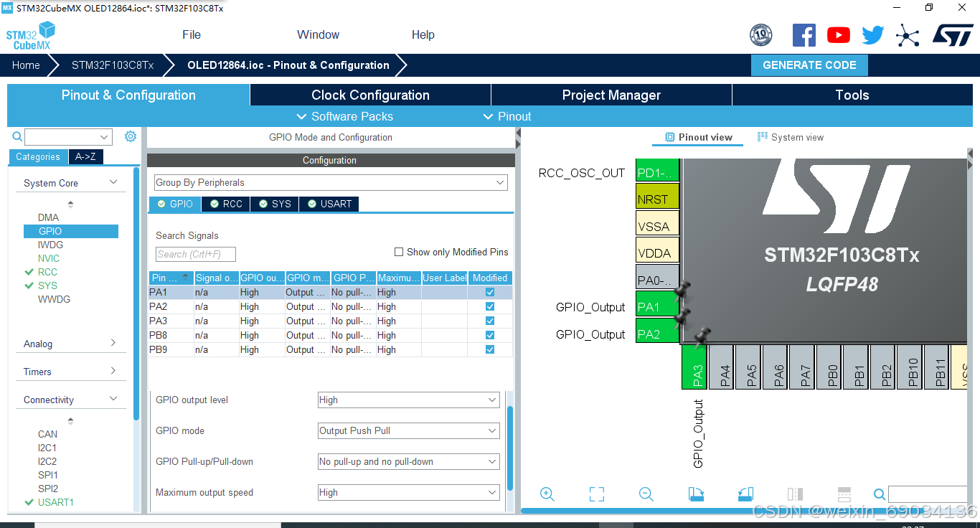Switch to the Tools tab
980x528 pixels.
852,95
